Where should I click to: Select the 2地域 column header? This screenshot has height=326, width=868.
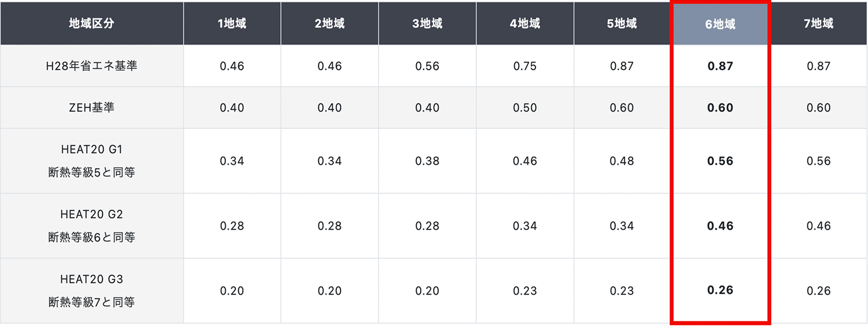[x=329, y=24]
